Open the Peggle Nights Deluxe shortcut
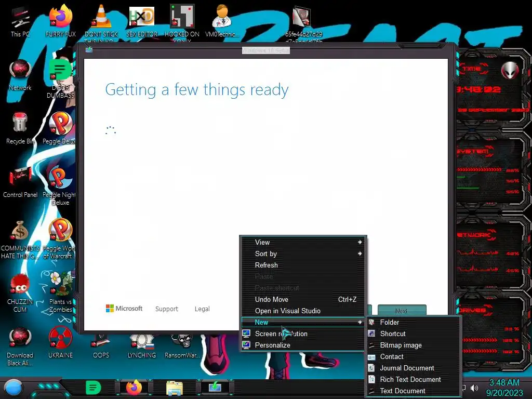Screen dimensions: 532x399 point(60,185)
